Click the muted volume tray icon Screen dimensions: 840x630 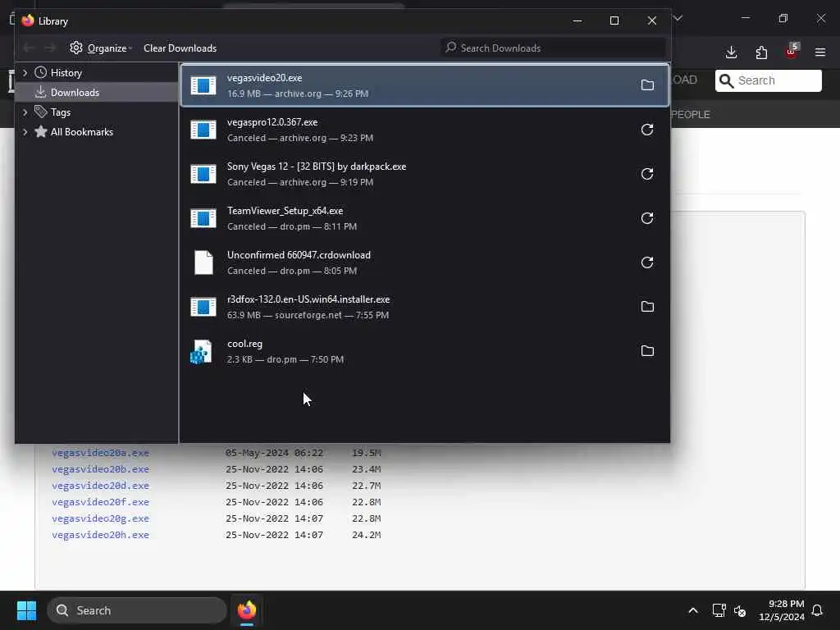point(740,610)
